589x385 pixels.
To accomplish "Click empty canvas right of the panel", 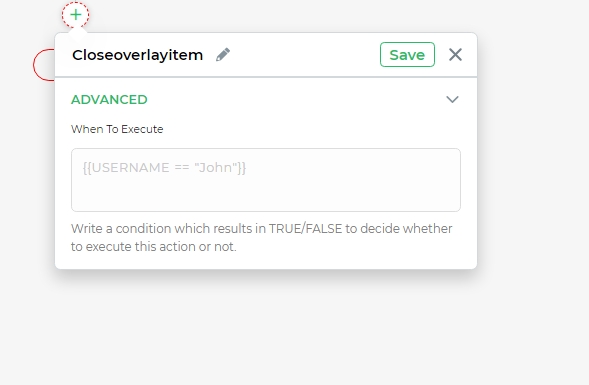I will coord(533,150).
